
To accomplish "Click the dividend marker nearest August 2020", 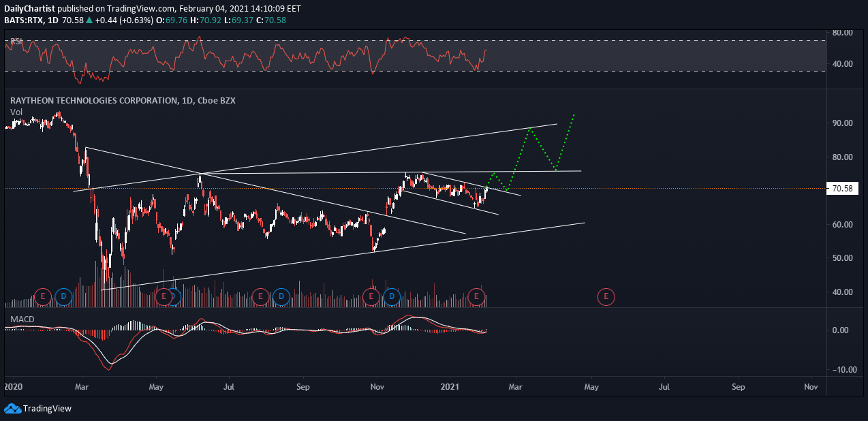I will [281, 296].
